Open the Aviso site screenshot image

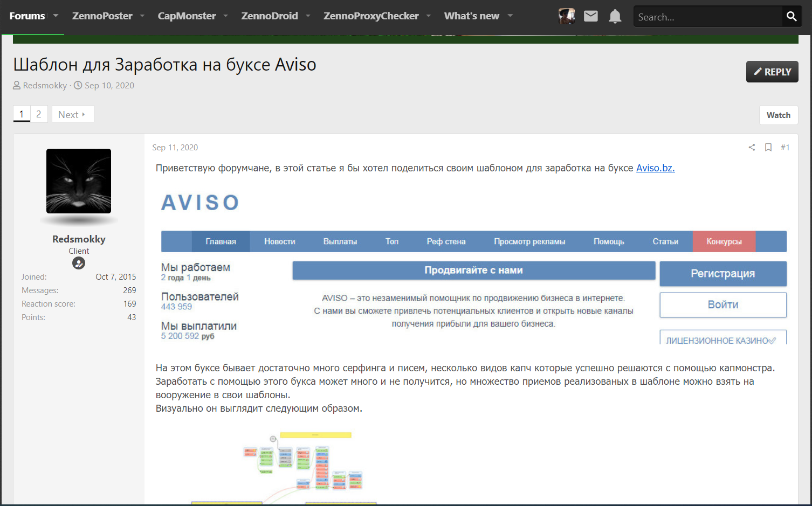473,266
